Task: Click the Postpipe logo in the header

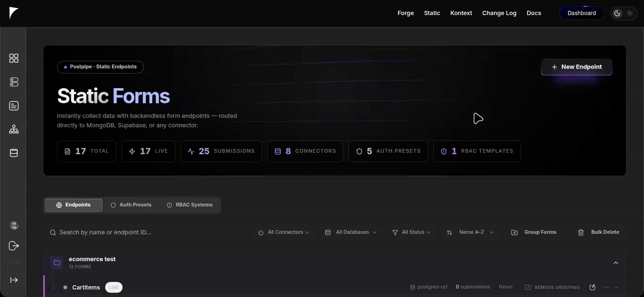Action: (14, 13)
